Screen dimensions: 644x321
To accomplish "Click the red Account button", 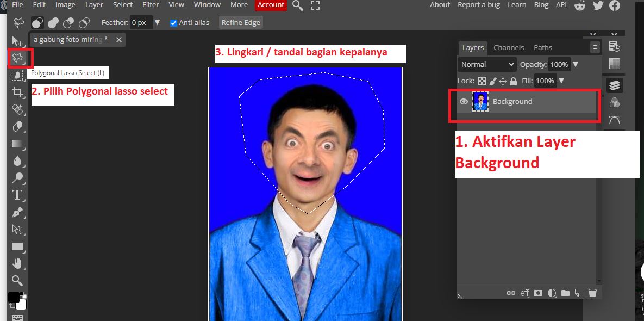I will 271,5.
